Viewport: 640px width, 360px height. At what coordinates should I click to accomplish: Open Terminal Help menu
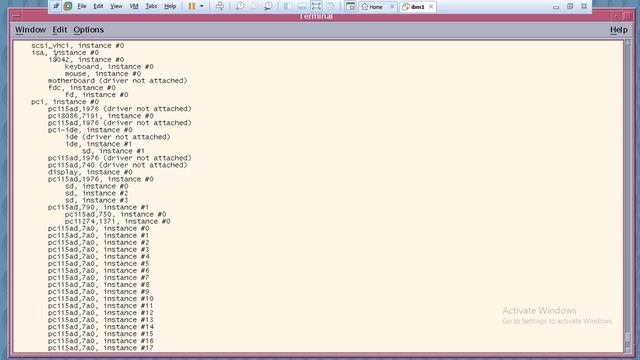[619, 30]
